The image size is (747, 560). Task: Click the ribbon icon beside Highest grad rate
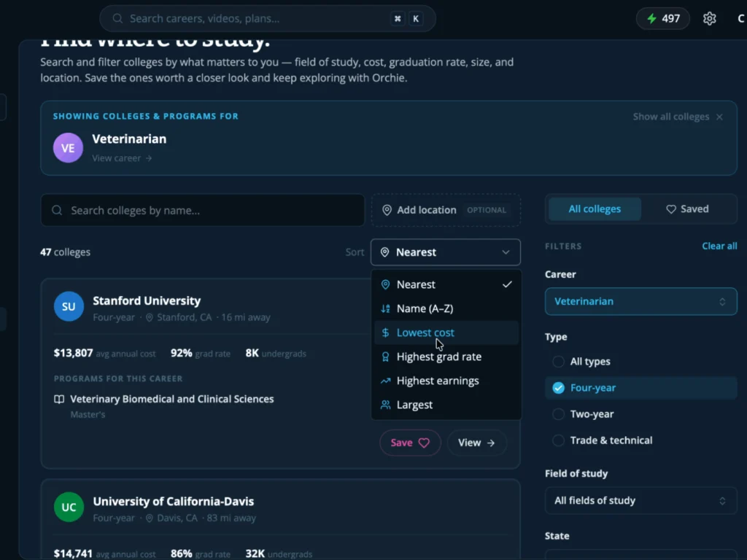[x=385, y=357]
